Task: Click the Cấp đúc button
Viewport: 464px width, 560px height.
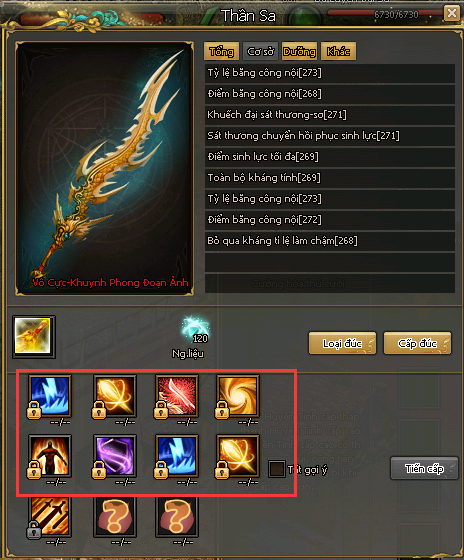Action: tap(417, 343)
